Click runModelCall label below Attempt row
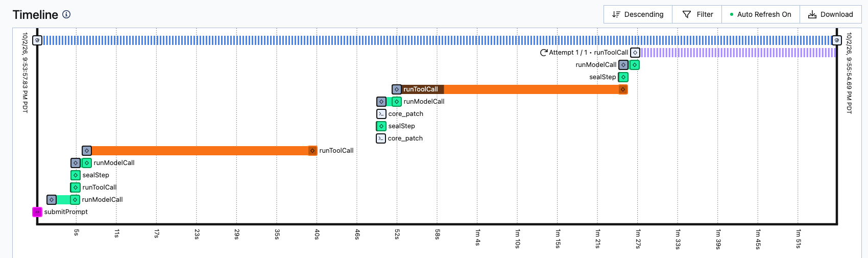Viewport: 868px width, 258px height. coord(596,65)
